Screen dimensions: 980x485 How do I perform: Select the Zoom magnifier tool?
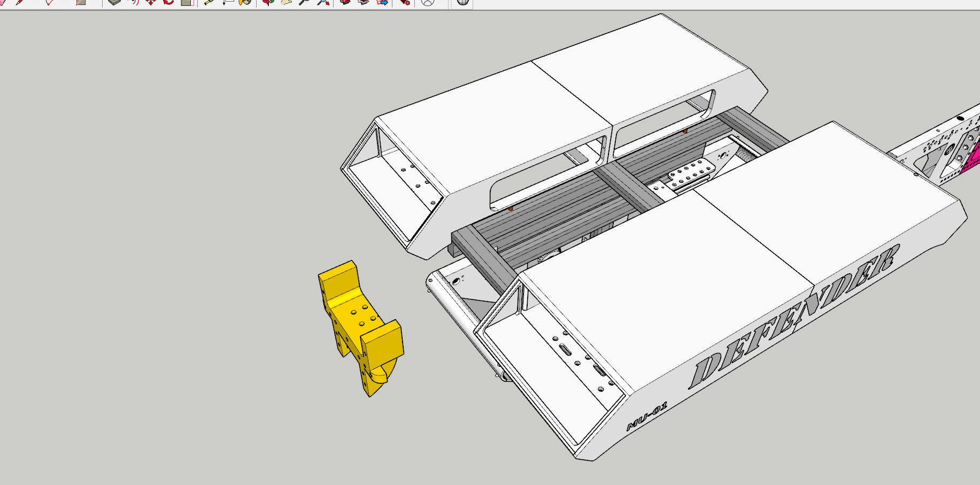point(304,2)
